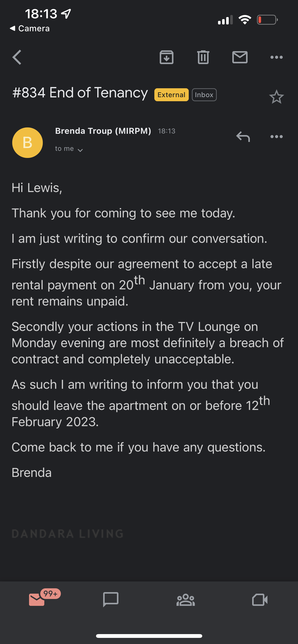Tap the yellow External label
The height and width of the screenshot is (644, 298).
[171, 95]
